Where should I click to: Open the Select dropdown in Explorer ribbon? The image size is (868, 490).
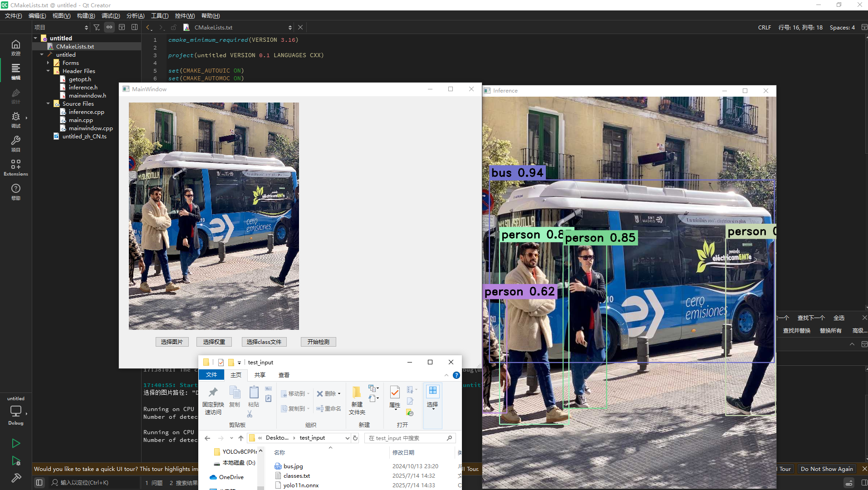432,410
